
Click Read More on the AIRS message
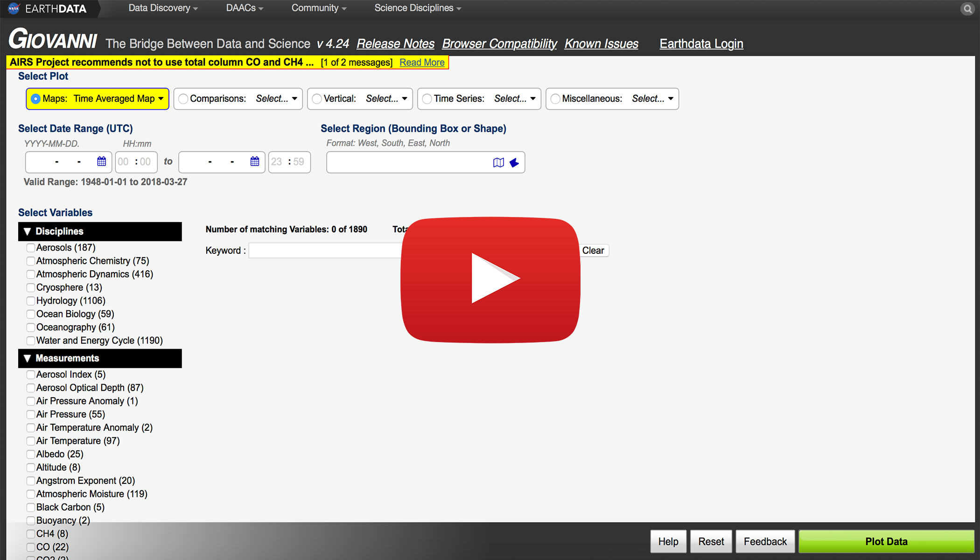422,63
